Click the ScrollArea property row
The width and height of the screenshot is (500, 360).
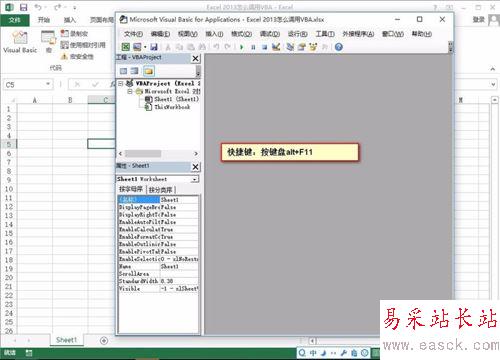158,274
